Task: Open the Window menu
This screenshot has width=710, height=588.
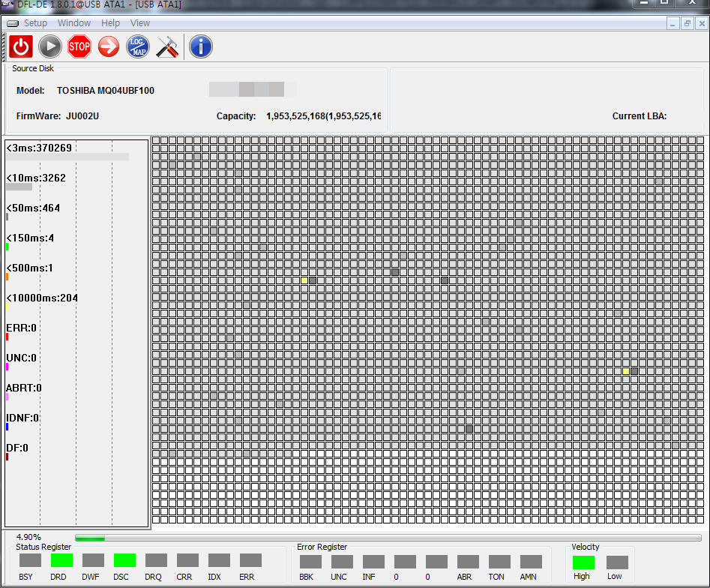Action: coord(73,23)
